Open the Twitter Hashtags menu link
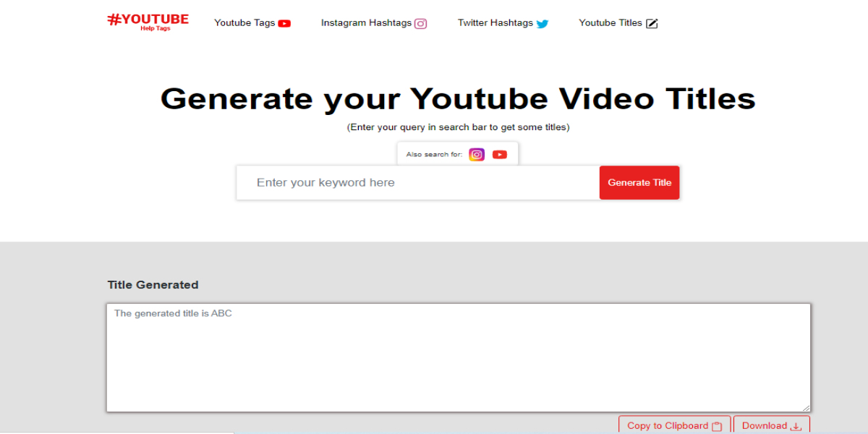This screenshot has height=434, width=868. pos(503,22)
